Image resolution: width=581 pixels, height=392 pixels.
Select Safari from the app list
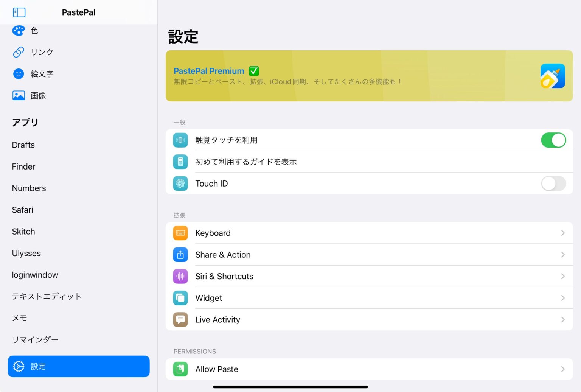tap(22, 210)
